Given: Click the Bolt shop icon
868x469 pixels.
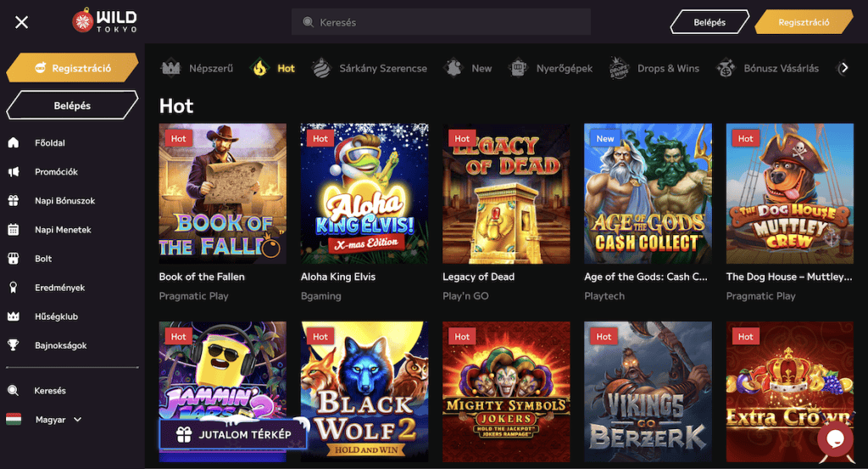Looking at the screenshot, I should coord(14,259).
